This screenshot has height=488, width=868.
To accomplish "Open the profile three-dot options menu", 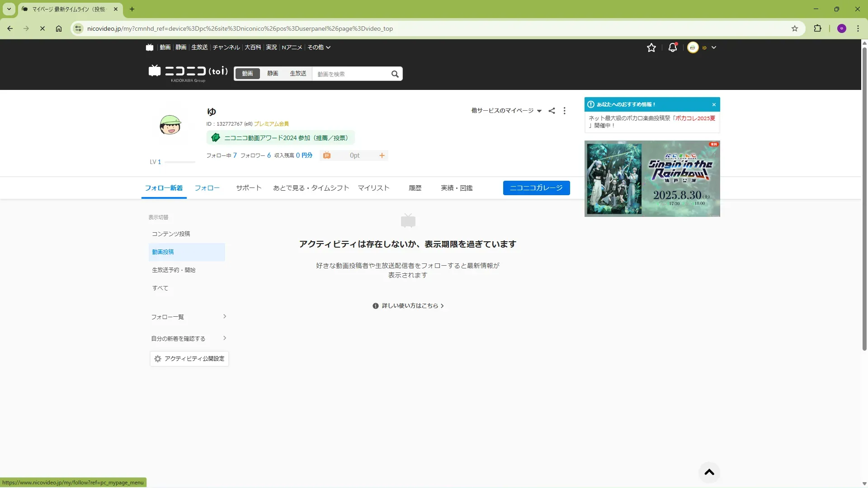I will point(564,111).
